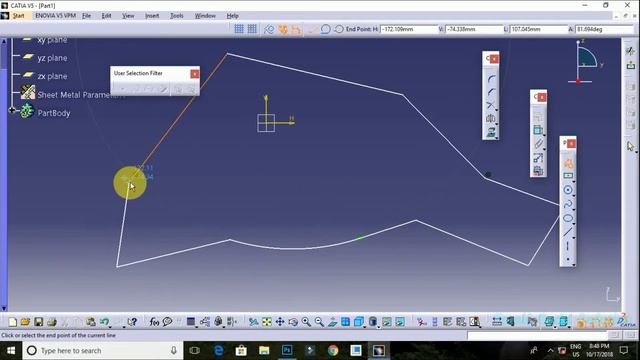Select the Corner fillet tool
This screenshot has height=360, width=640.
tap(491, 79)
